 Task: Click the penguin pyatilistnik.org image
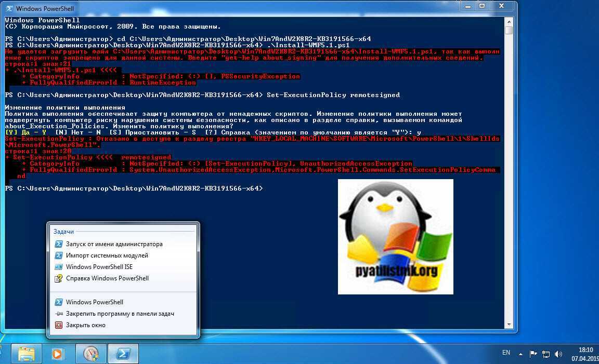(x=395, y=237)
